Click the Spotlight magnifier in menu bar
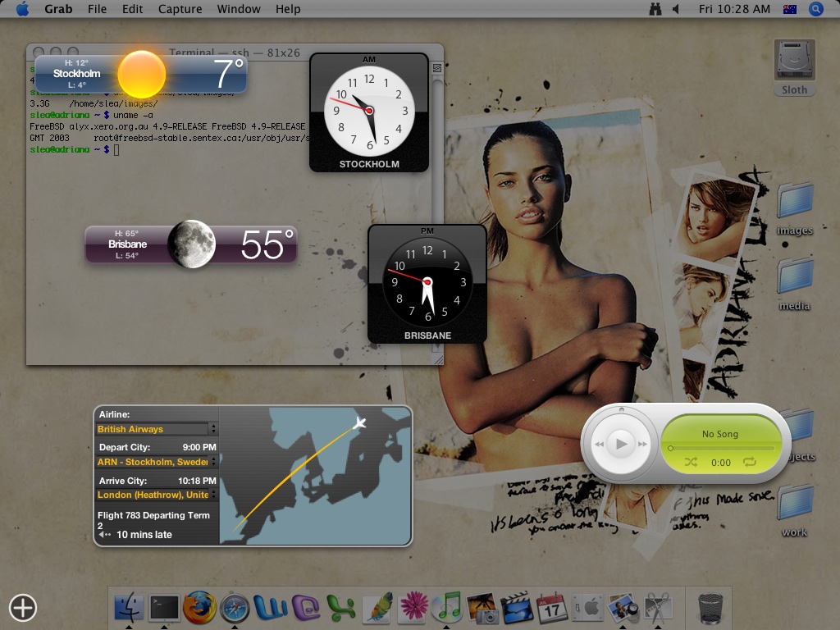Screen dimensions: 840x630 (x=815, y=9)
